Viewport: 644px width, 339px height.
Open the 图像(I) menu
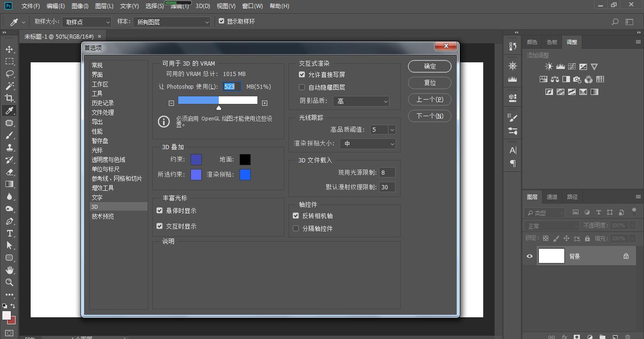tap(80, 6)
